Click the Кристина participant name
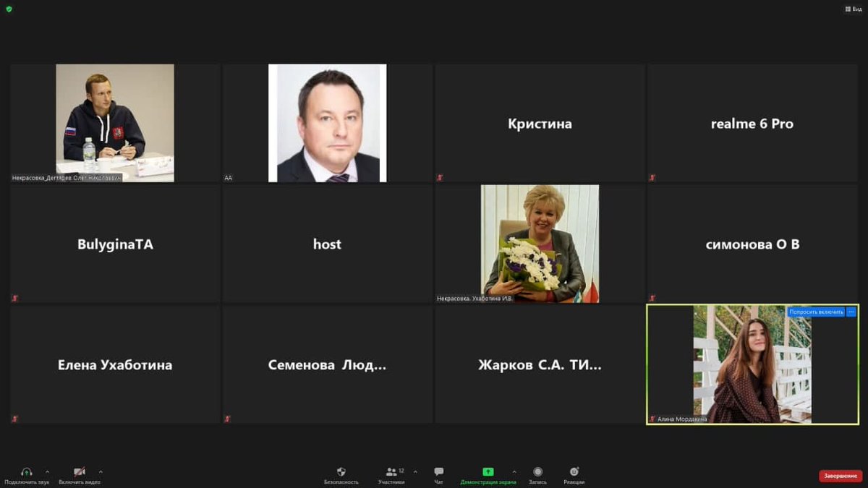This screenshot has height=488, width=868. [x=540, y=124]
